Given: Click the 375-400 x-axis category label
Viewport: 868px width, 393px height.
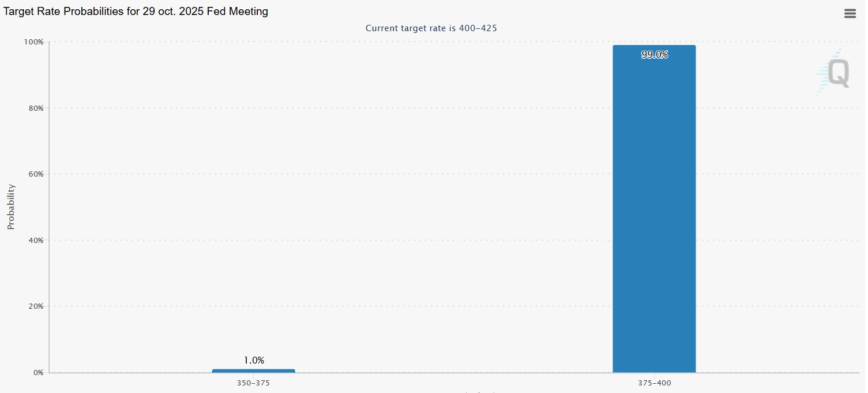Looking at the screenshot, I should (654, 383).
